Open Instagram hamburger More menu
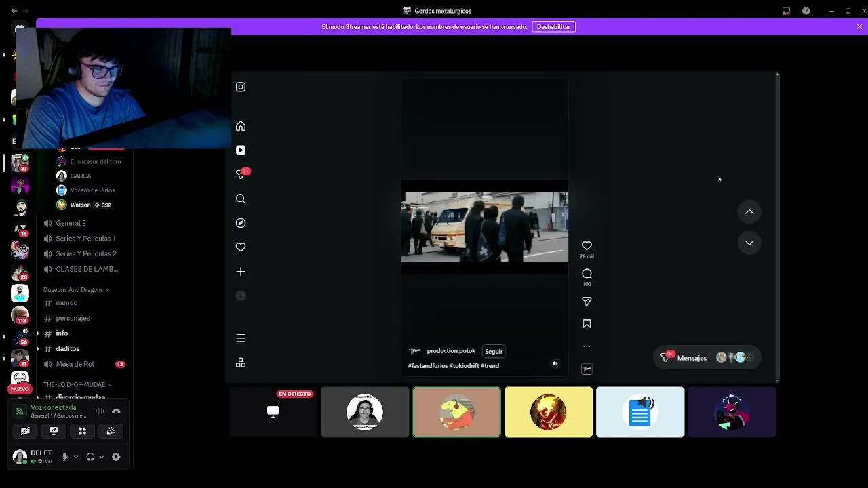The image size is (868, 488). point(241,338)
